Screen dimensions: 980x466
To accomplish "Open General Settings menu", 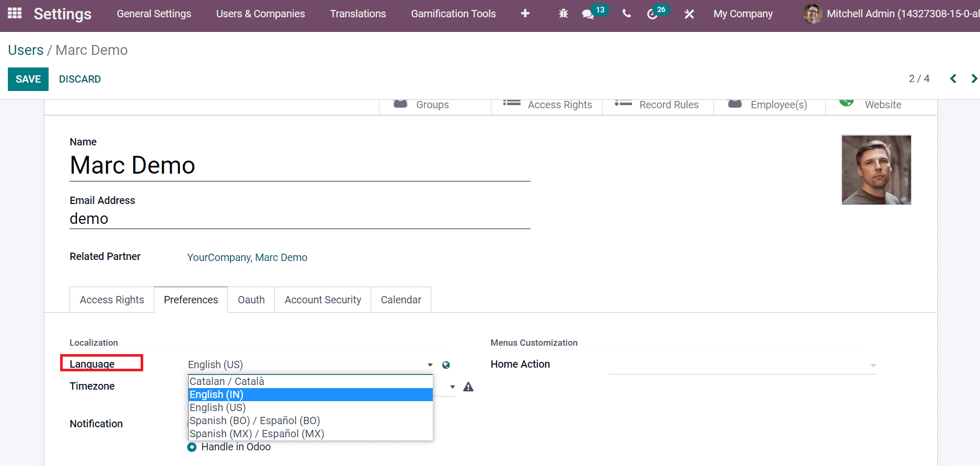I will click(154, 14).
